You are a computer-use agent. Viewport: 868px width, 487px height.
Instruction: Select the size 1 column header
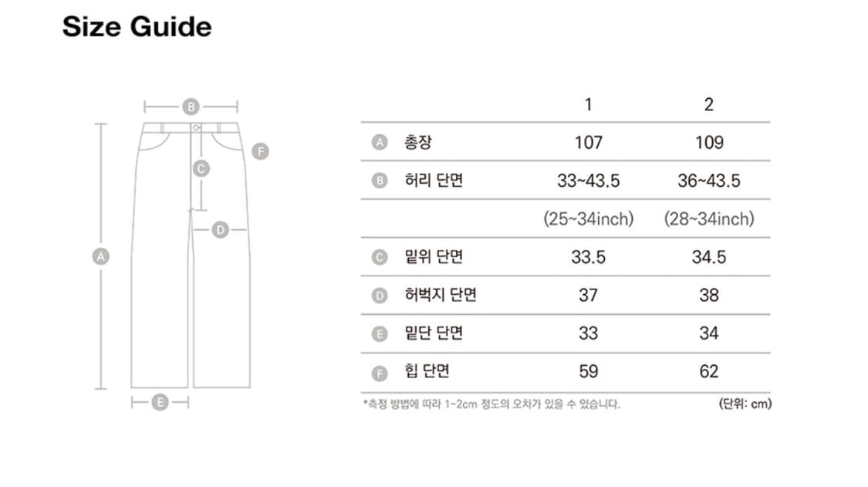(588, 105)
